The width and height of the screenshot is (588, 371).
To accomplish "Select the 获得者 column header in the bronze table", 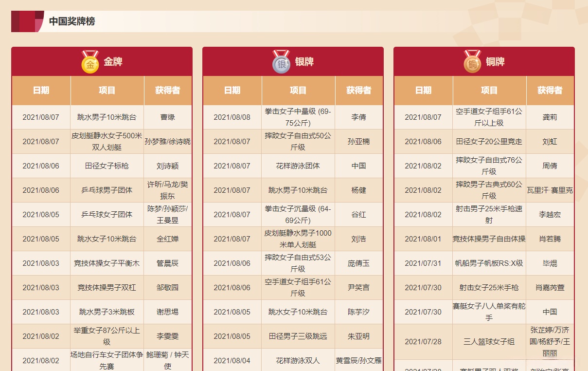I will pos(550,91).
